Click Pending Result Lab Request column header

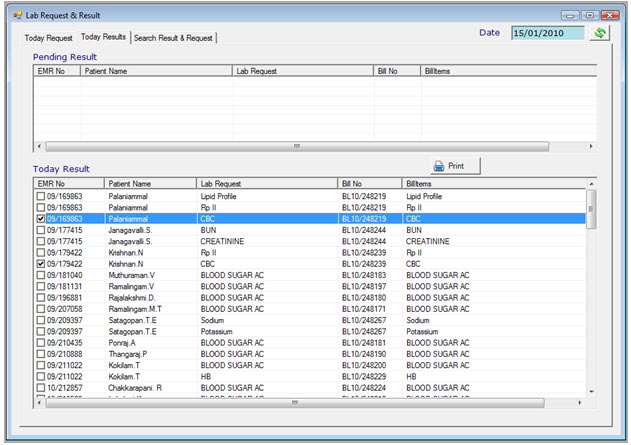tap(303, 71)
